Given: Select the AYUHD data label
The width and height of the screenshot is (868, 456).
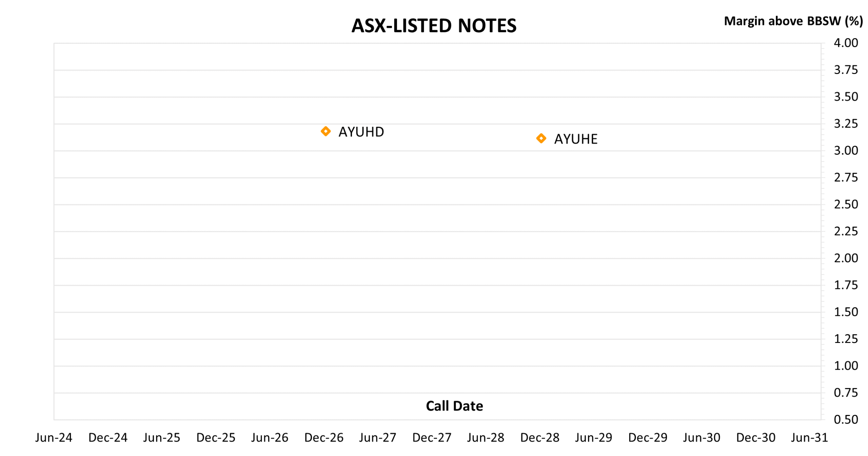Looking at the screenshot, I should [361, 132].
